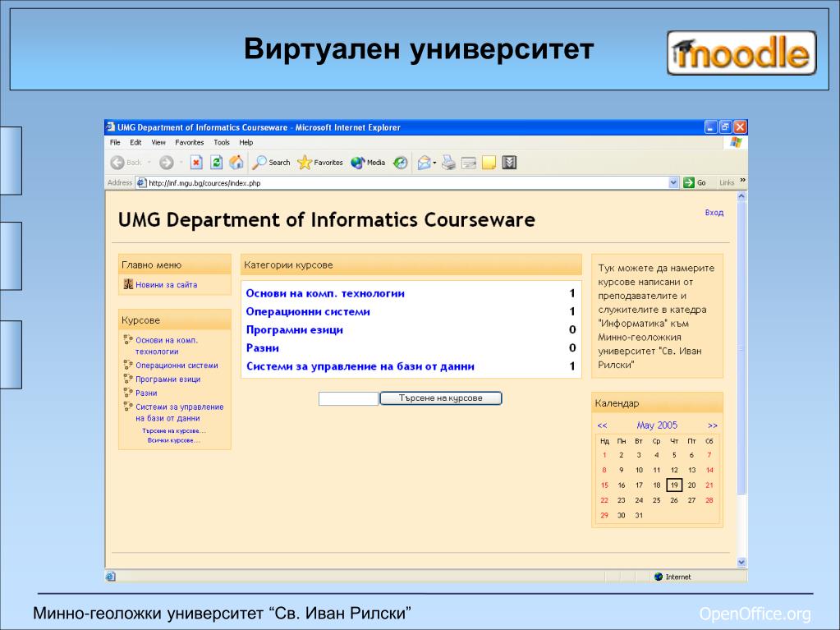840x630 pixels.
Task: Open the Media toolbar button
Action: pos(368,163)
